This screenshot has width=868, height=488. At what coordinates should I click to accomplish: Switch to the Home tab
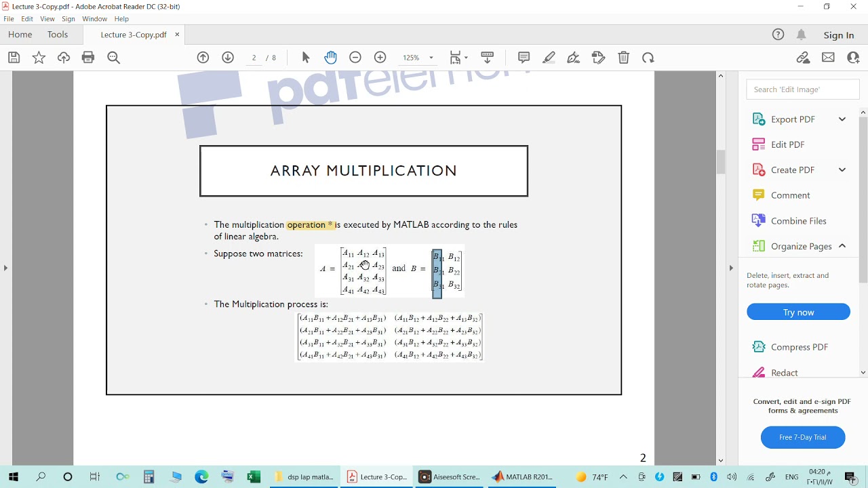pyautogui.click(x=20, y=35)
